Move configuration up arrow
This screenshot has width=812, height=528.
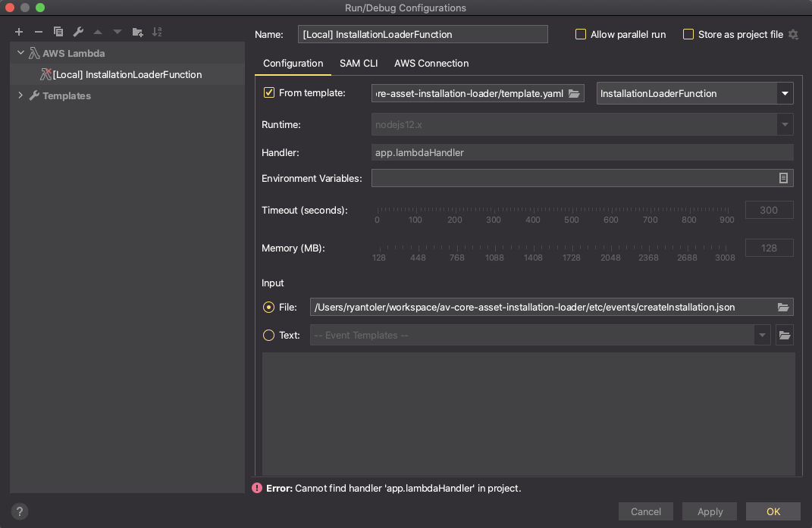[x=98, y=32]
